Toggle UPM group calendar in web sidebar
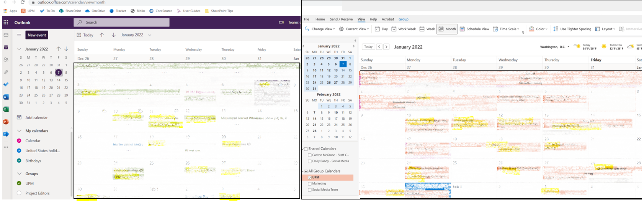The width and height of the screenshot is (644, 201). [x=19, y=183]
